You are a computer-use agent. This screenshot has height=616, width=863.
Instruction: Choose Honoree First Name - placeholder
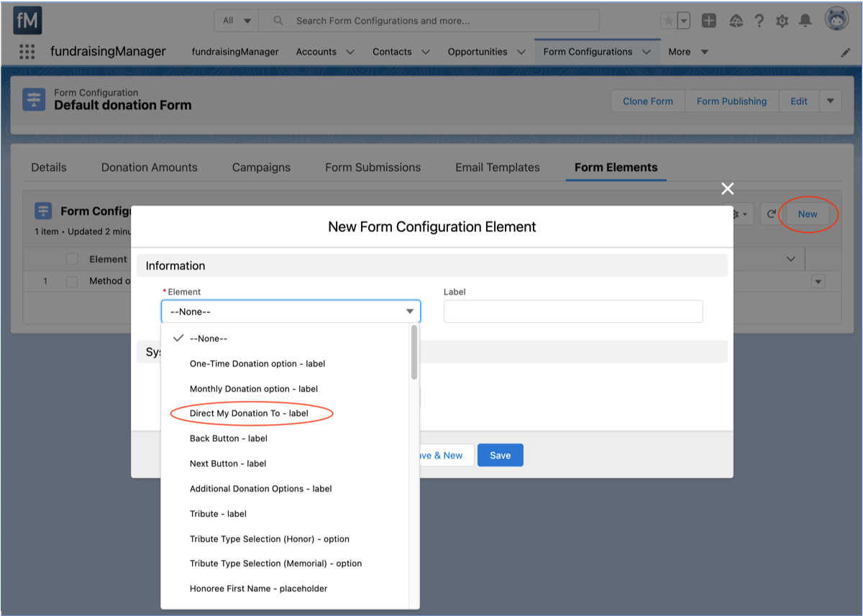click(x=286, y=589)
